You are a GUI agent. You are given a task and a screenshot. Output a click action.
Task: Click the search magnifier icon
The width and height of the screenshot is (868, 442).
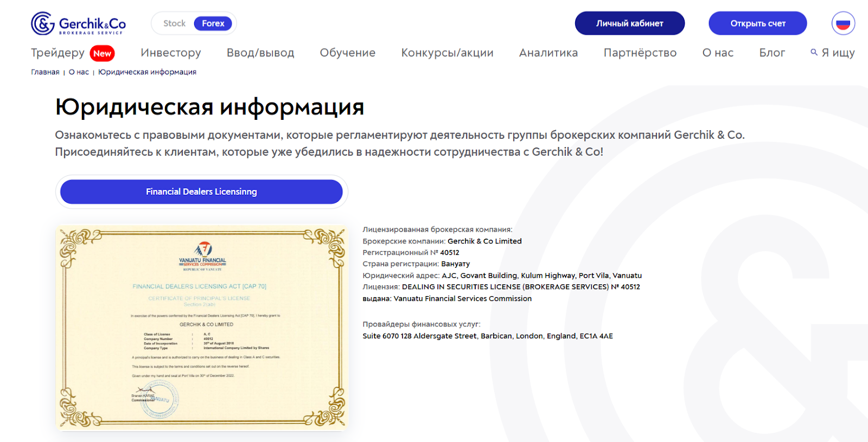pos(814,52)
